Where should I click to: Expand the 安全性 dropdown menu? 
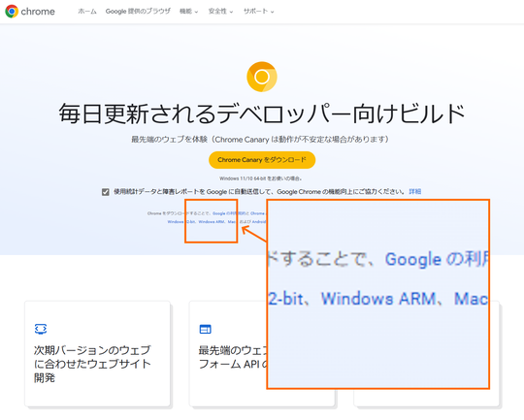click(220, 12)
